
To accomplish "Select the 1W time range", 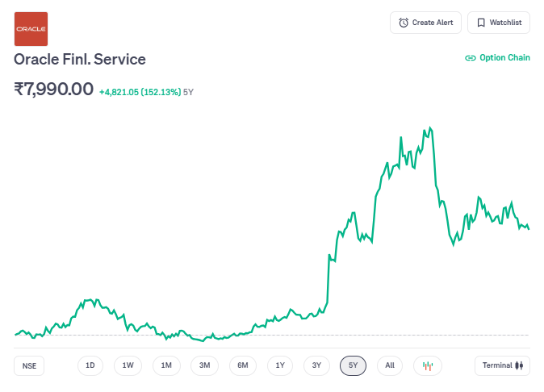I will (x=128, y=365).
